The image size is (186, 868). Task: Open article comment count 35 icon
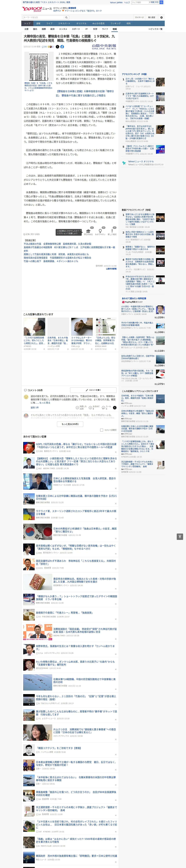point(44,47)
